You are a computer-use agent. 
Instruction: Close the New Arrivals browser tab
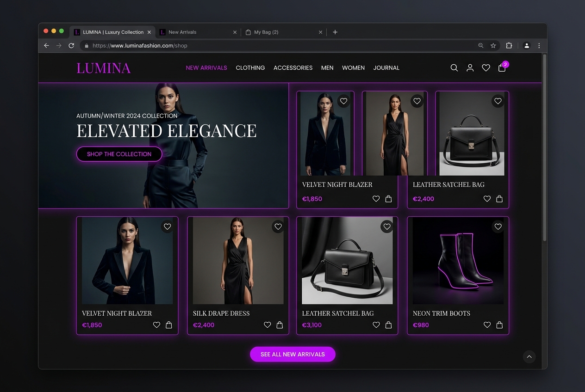(235, 32)
